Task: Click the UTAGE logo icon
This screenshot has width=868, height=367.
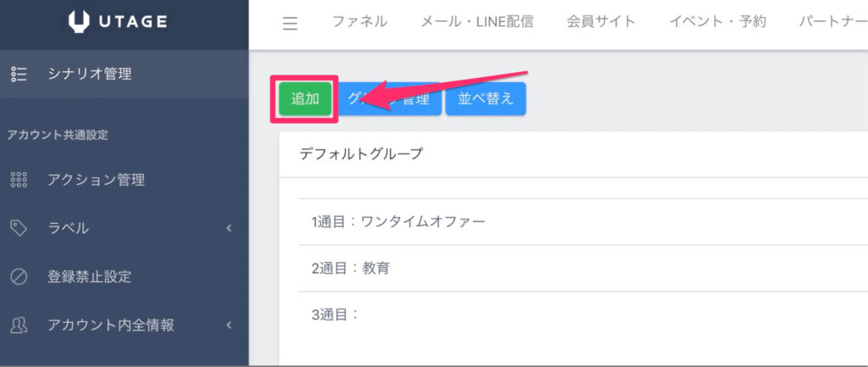Action: click(79, 22)
